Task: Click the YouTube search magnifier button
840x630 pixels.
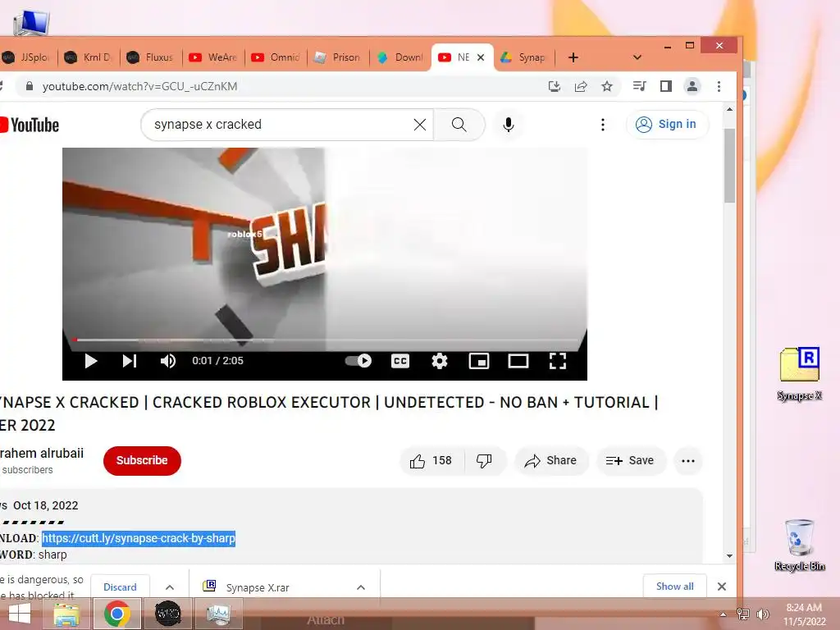Action: (x=459, y=125)
